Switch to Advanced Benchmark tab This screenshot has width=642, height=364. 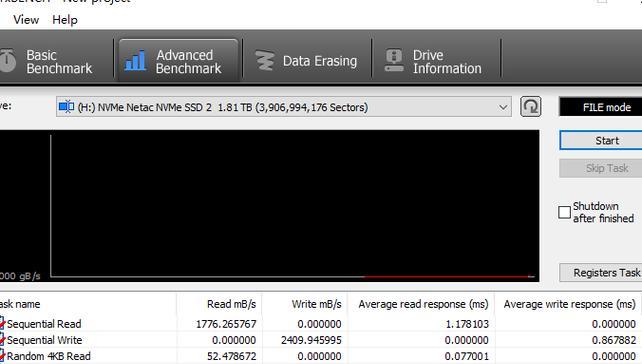click(178, 62)
